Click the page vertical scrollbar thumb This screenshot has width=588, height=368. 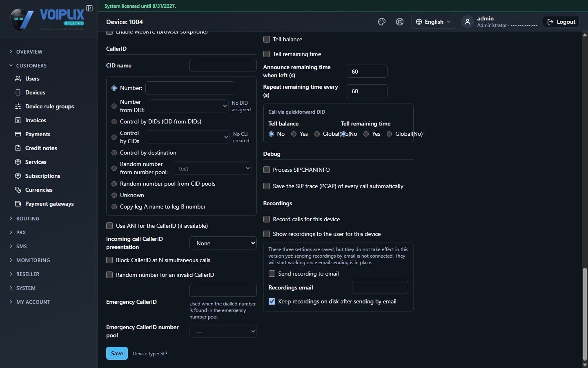click(x=585, y=313)
